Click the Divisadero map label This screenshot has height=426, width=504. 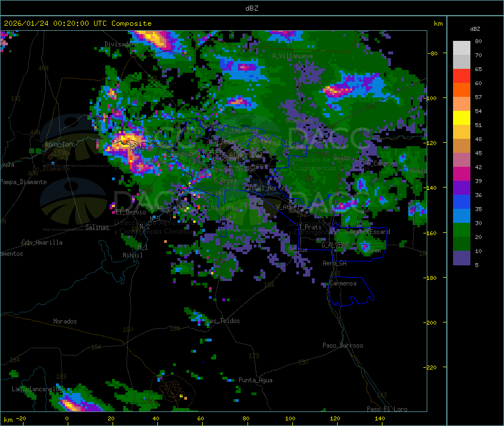click(x=121, y=44)
